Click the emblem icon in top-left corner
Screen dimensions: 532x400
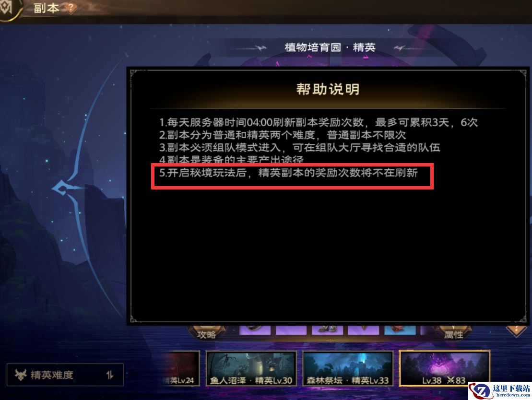7,8
